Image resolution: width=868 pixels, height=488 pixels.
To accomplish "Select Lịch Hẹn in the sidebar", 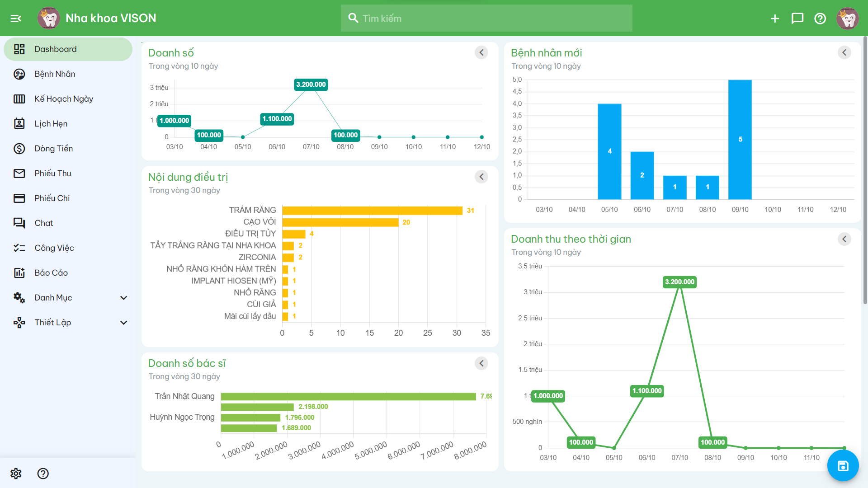I will click(x=54, y=123).
